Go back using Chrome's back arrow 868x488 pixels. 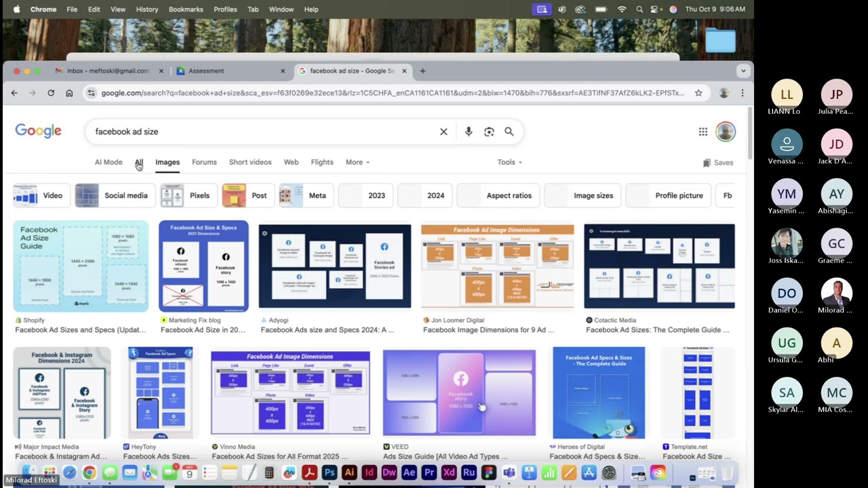(x=14, y=93)
